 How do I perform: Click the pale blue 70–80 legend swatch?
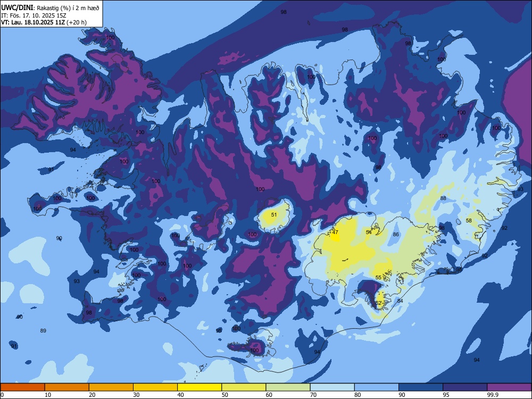tap(332, 387)
